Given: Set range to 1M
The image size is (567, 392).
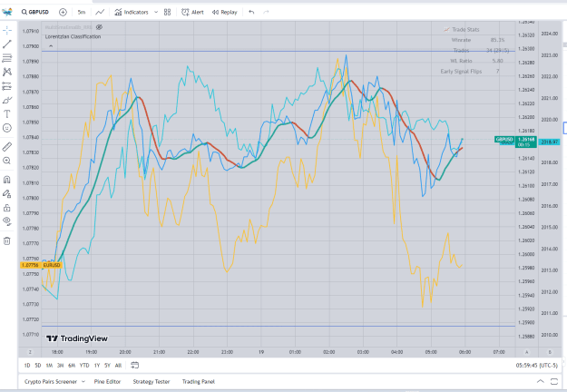Looking at the screenshot, I should [x=49, y=366].
